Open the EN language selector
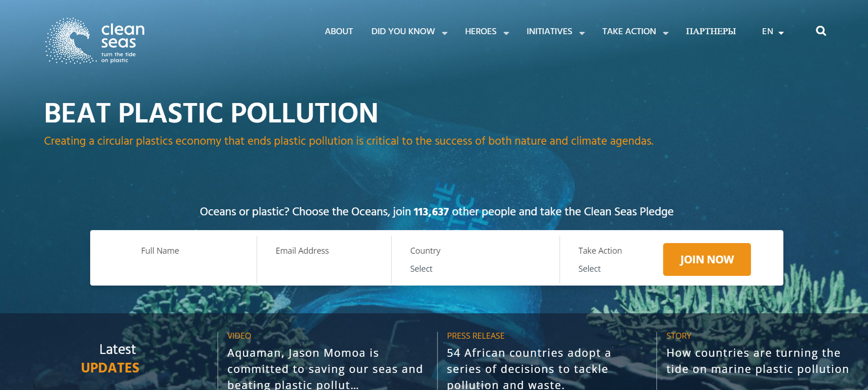Screen dimensions: 868x390 point(773,31)
